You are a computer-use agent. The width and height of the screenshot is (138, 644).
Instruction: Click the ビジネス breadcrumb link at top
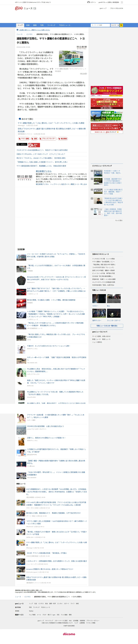point(29,34)
